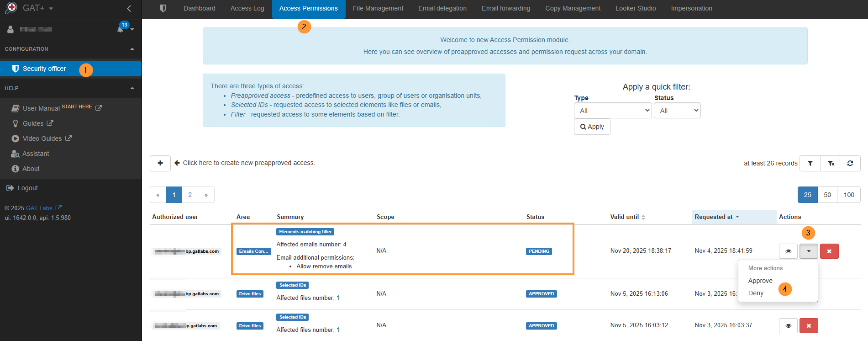This screenshot has width=868, height=341.
Task: Click the GAT+ logo icon
Action: (11, 8)
